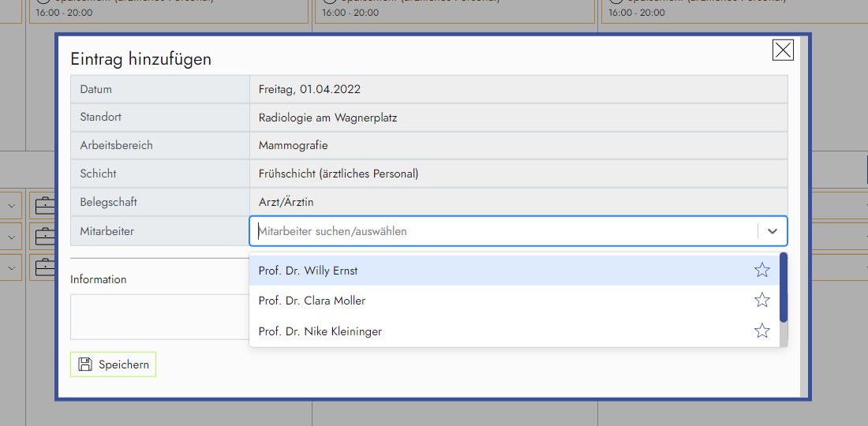
Task: Collapse the Mitarbeiter dropdown using its chevron
Action: (x=772, y=231)
